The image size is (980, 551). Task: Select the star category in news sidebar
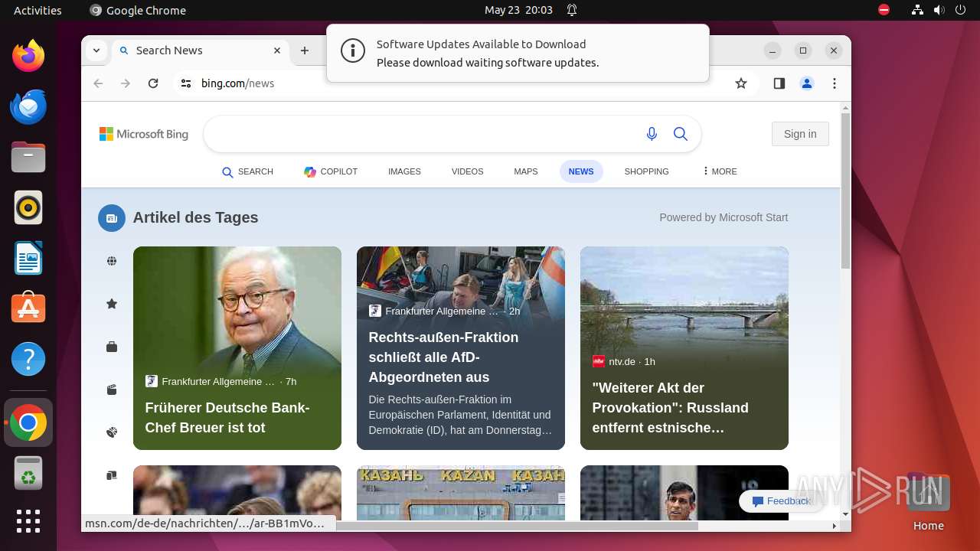coord(112,304)
